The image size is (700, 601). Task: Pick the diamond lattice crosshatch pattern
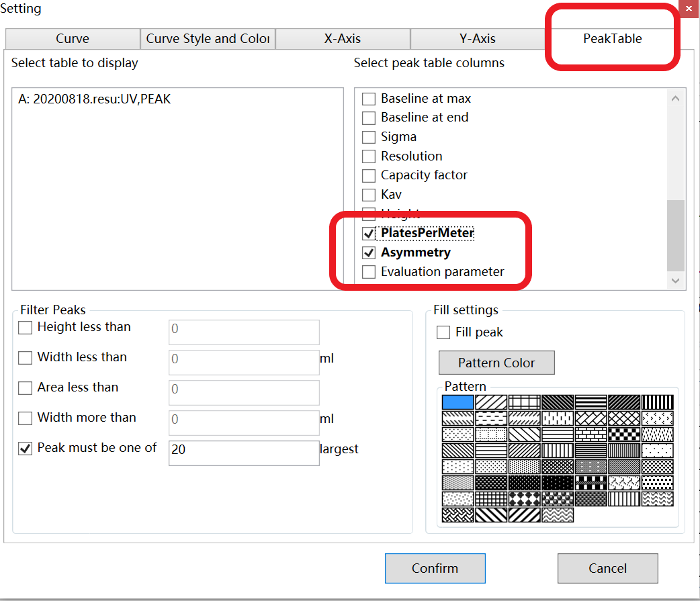tap(624, 418)
